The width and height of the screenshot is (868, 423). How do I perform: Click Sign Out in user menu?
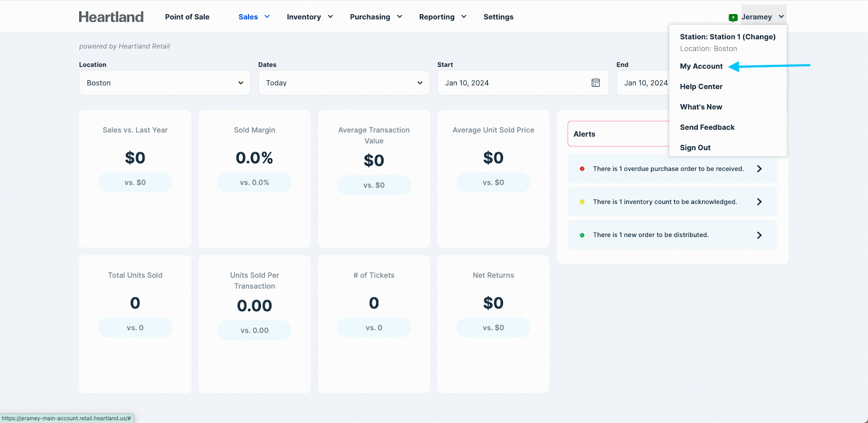click(695, 148)
